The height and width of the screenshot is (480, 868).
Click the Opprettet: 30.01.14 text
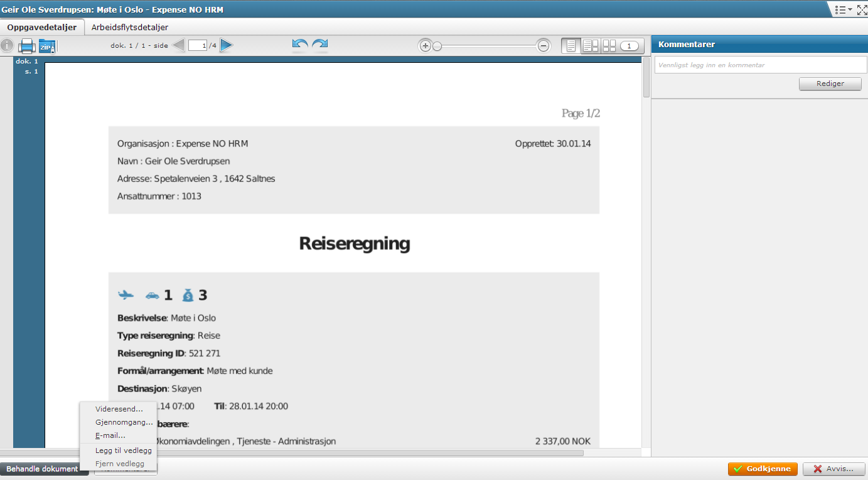pos(553,144)
